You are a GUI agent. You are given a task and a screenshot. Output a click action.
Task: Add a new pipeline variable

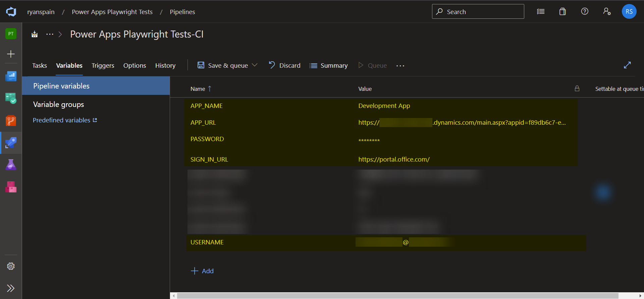coord(202,271)
